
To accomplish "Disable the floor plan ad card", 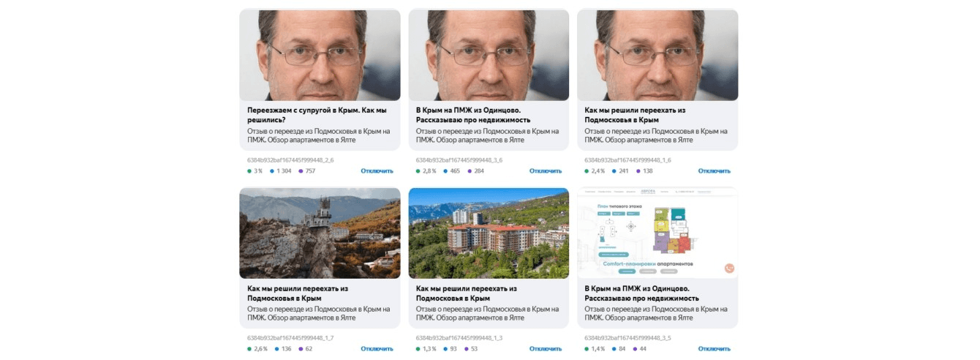I will point(714,349).
